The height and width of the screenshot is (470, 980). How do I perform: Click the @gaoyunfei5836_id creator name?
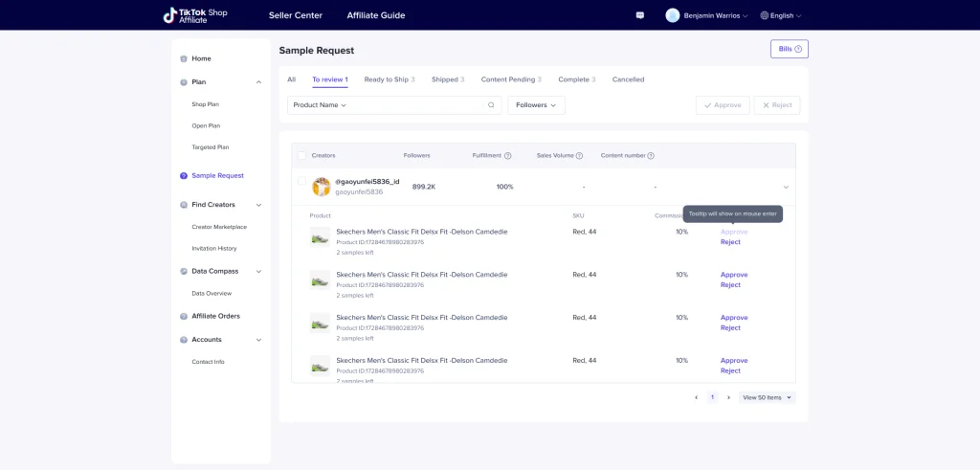pyautogui.click(x=367, y=181)
